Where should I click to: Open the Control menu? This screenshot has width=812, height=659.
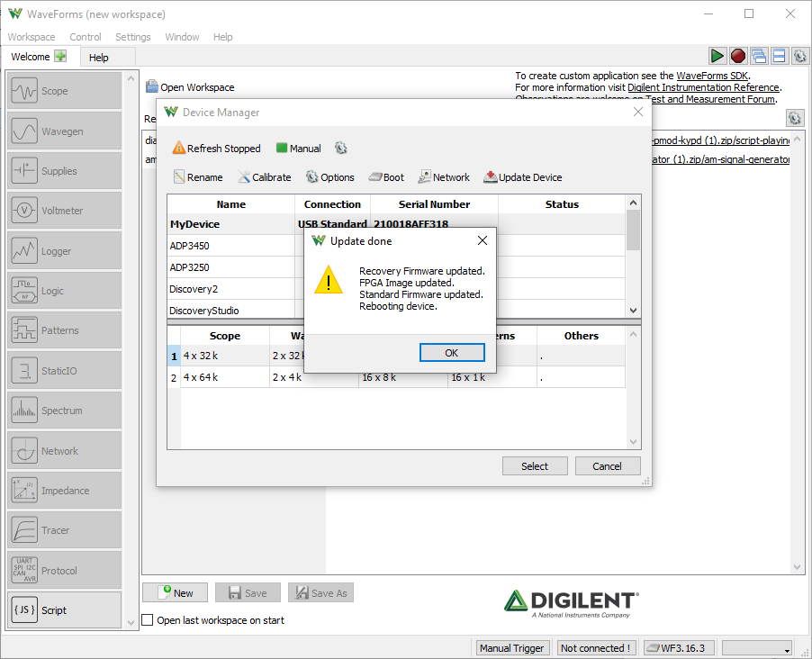(x=86, y=37)
